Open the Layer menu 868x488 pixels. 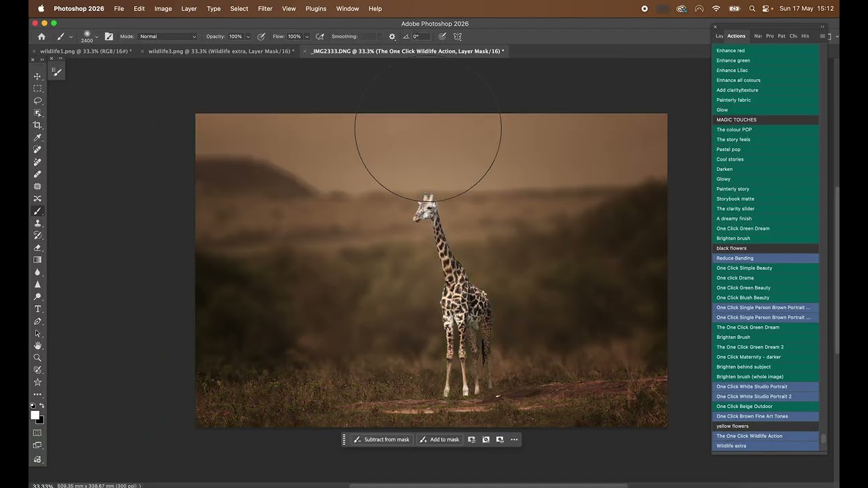189,9
